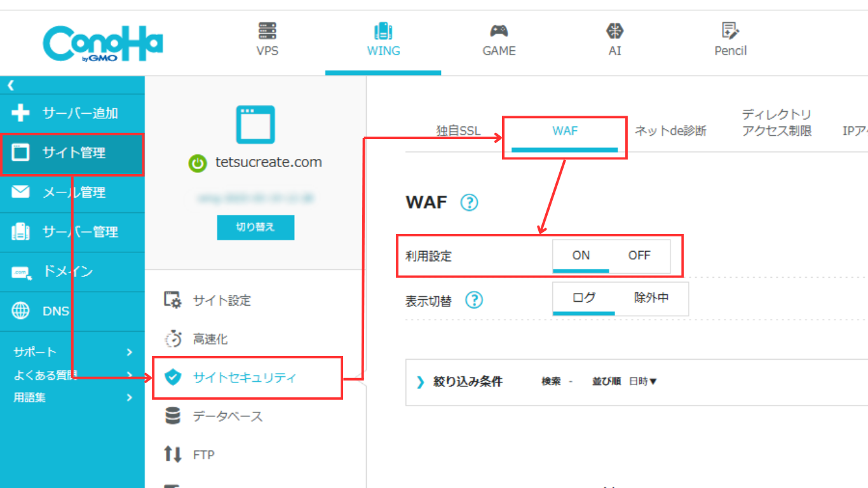Image resolution: width=868 pixels, height=488 pixels.
Task: Collapse the left sidebar with the chevron
Action: 11,85
